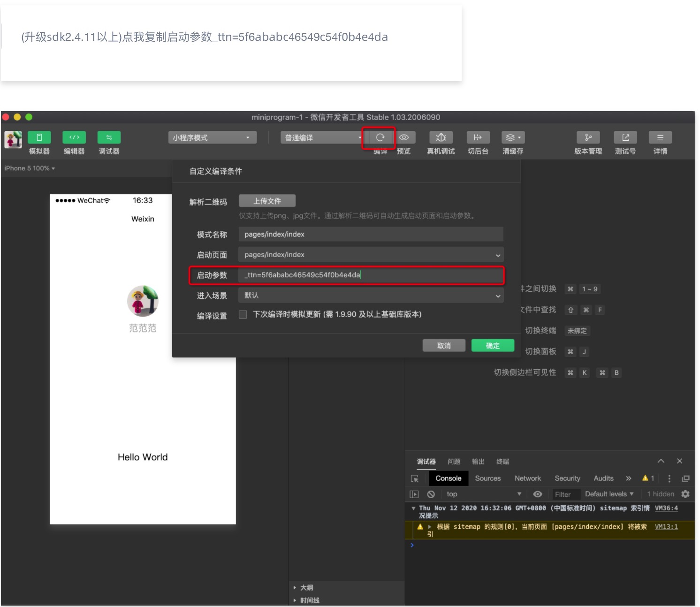Enable simulator update on next compile checkbox

[x=243, y=314]
